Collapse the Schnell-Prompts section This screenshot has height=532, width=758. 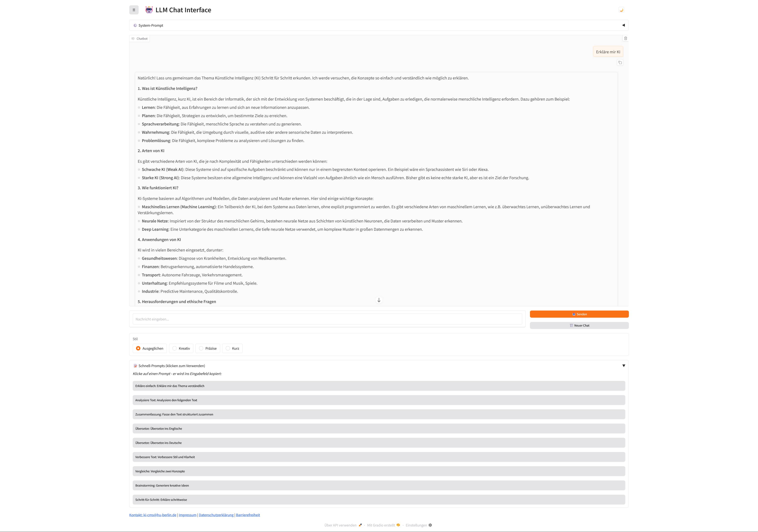[x=624, y=365]
